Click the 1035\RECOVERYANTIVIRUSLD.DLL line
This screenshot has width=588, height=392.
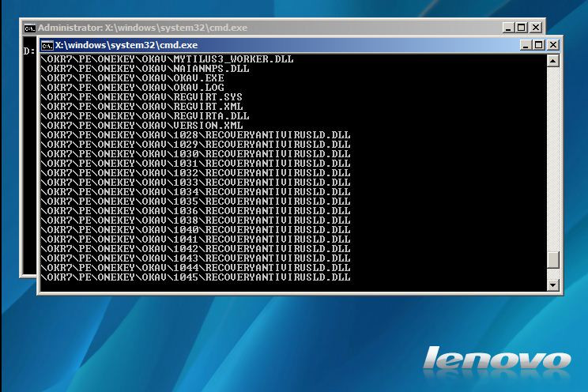tap(196, 202)
